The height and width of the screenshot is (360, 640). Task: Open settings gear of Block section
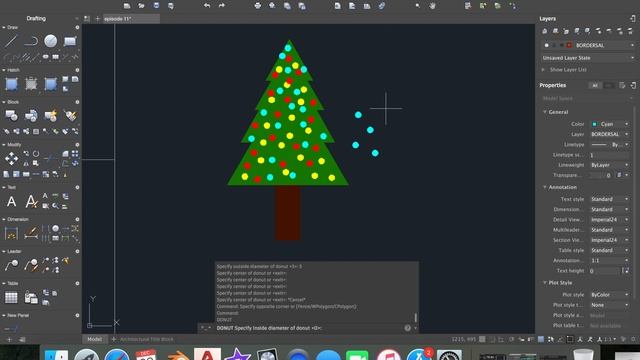coord(77,102)
